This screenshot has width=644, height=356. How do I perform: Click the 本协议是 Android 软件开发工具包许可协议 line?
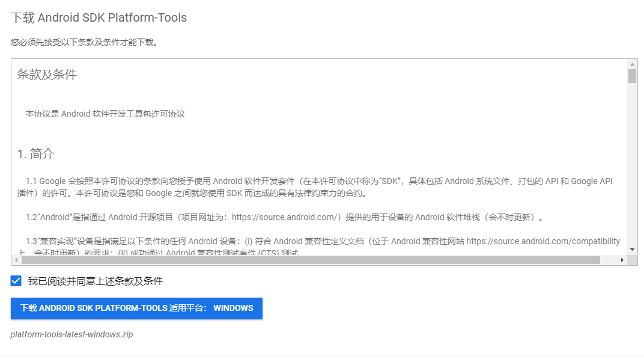[x=105, y=114]
